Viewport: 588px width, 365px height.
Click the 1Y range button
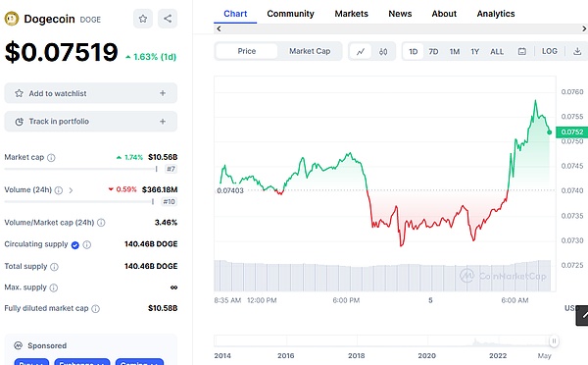[x=475, y=51]
